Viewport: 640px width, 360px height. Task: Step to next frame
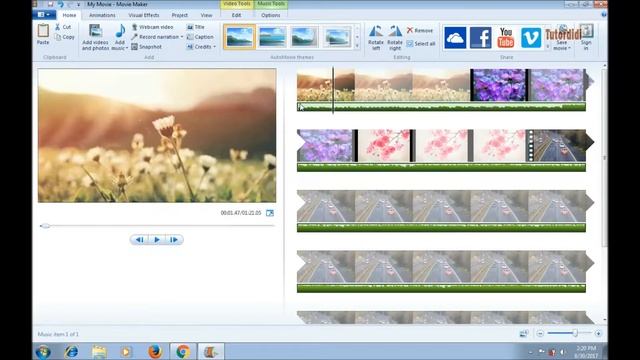[174, 240]
